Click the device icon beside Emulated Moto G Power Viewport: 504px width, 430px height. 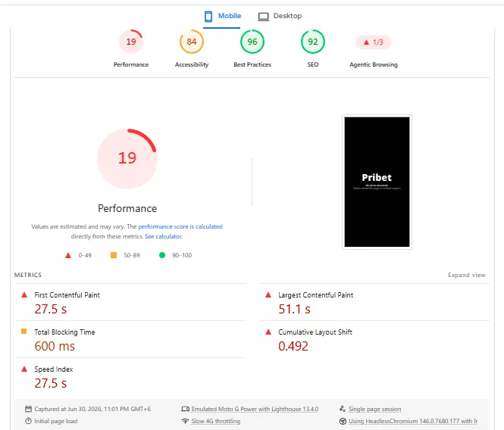pos(185,409)
